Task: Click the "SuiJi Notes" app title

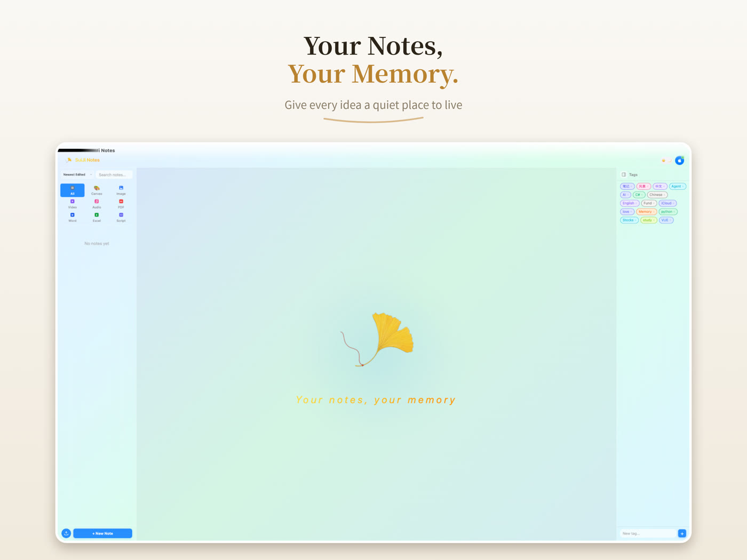Action: 88,160
